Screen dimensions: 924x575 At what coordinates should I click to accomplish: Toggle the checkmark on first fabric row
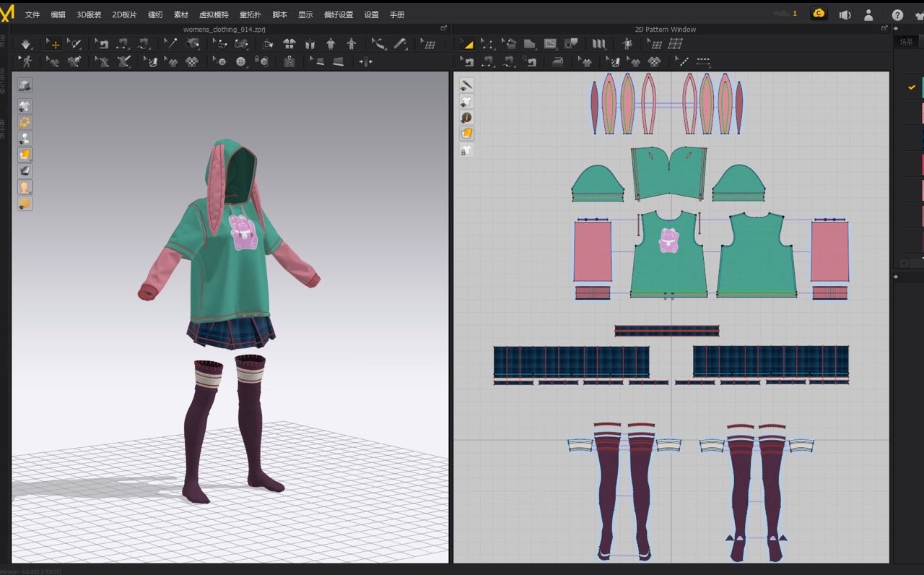[x=912, y=87]
